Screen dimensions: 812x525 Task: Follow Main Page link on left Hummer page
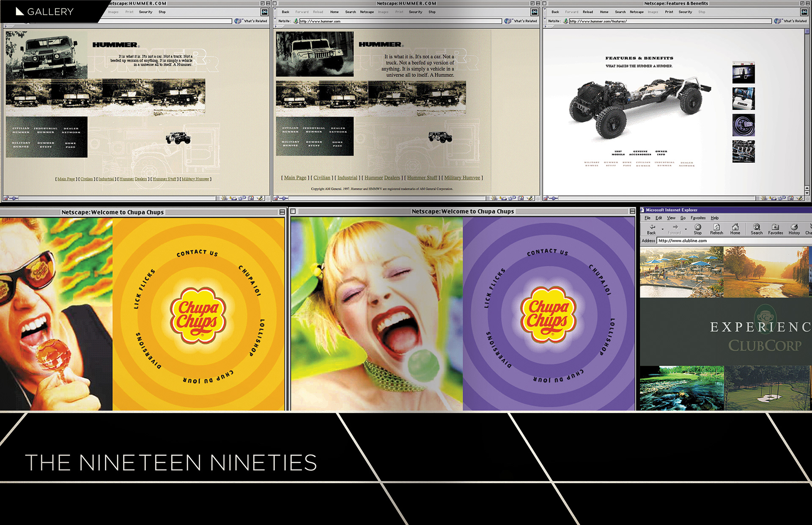tap(66, 179)
